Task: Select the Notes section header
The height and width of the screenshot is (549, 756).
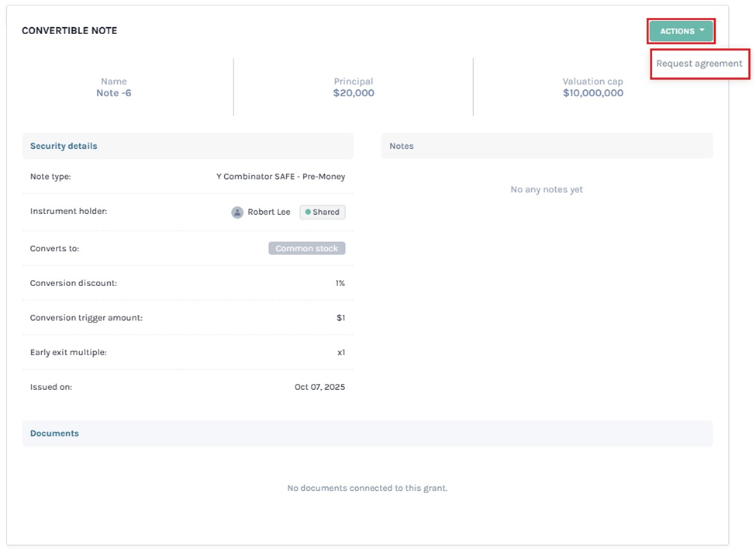Action: click(402, 146)
